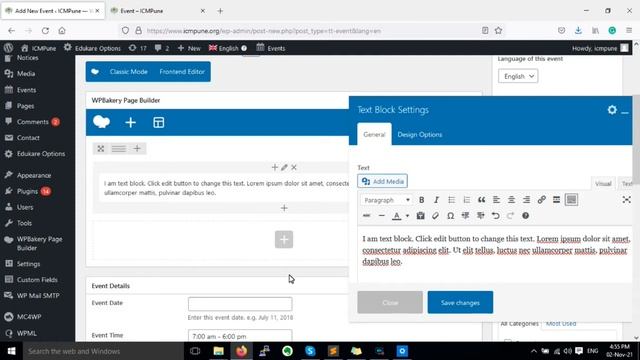Image resolution: width=640 pixels, height=360 pixels.
Task: Click the grey Close button
Action: (x=390, y=302)
